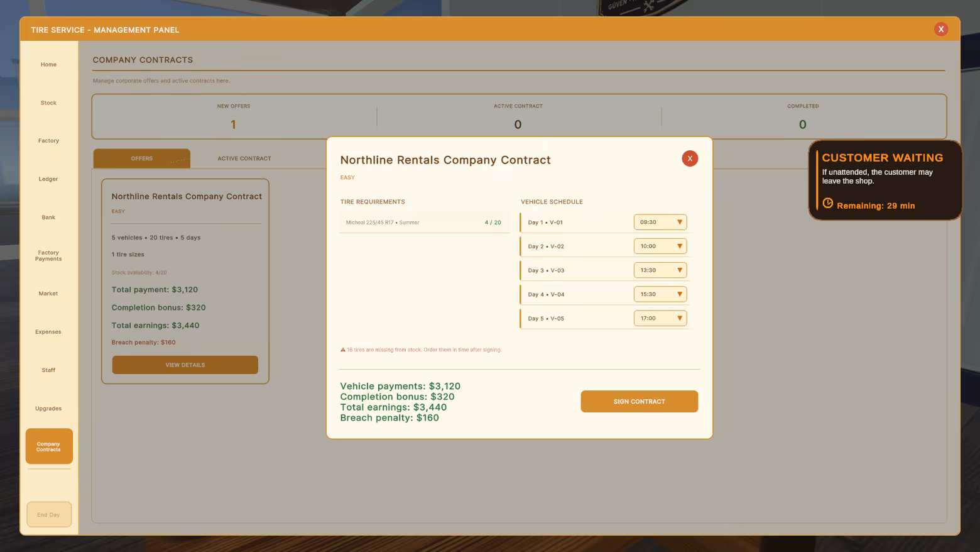Click the Active Contract count in the summary bar
Image resolution: width=980 pixels, height=552 pixels.
click(x=518, y=124)
